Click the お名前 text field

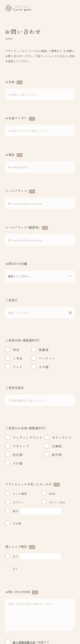[x=40, y=94]
